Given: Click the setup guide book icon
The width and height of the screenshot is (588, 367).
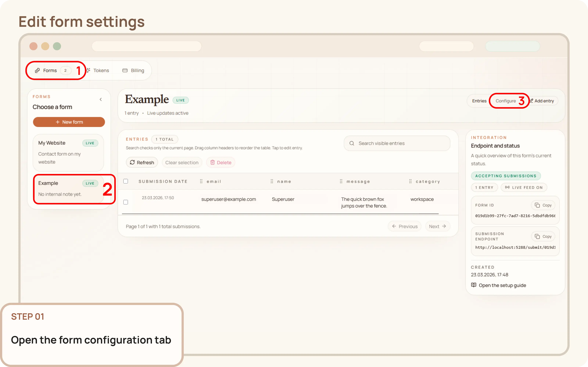Looking at the screenshot, I should coord(474,285).
